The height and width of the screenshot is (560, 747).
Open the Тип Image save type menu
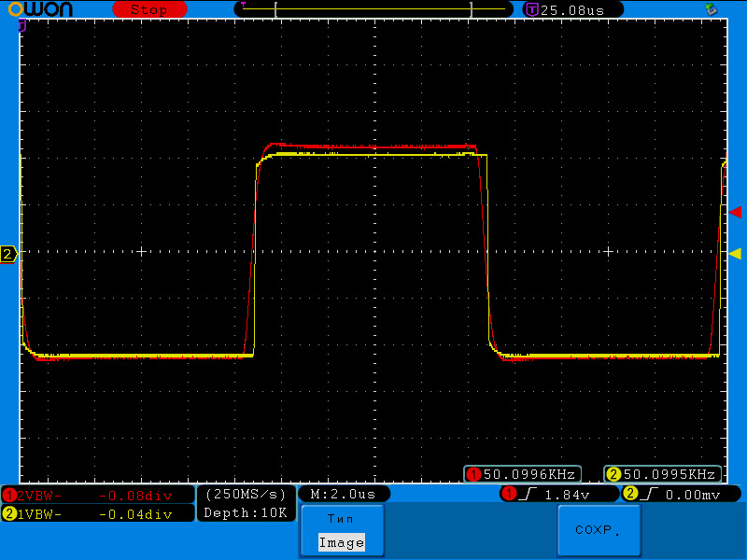tap(343, 530)
